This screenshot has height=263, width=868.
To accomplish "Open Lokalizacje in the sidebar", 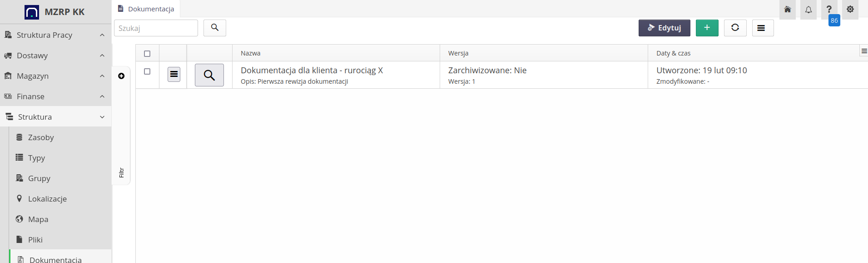I will pos(47,199).
